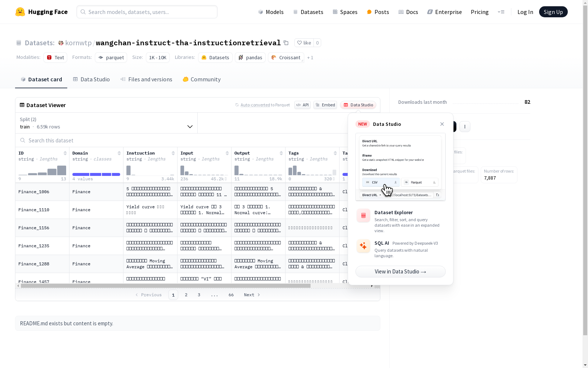Sort the ID column
588x368 pixels.
65,153
